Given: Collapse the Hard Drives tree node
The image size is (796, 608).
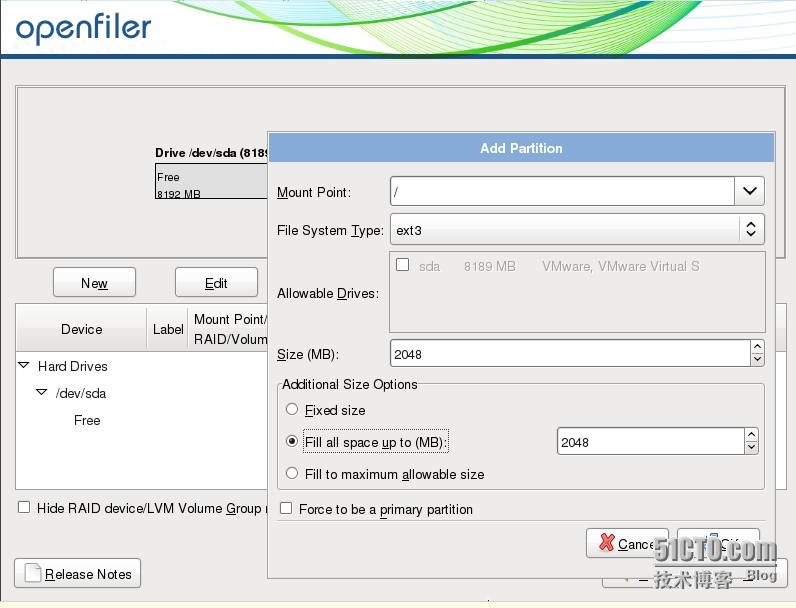Looking at the screenshot, I should (24, 366).
